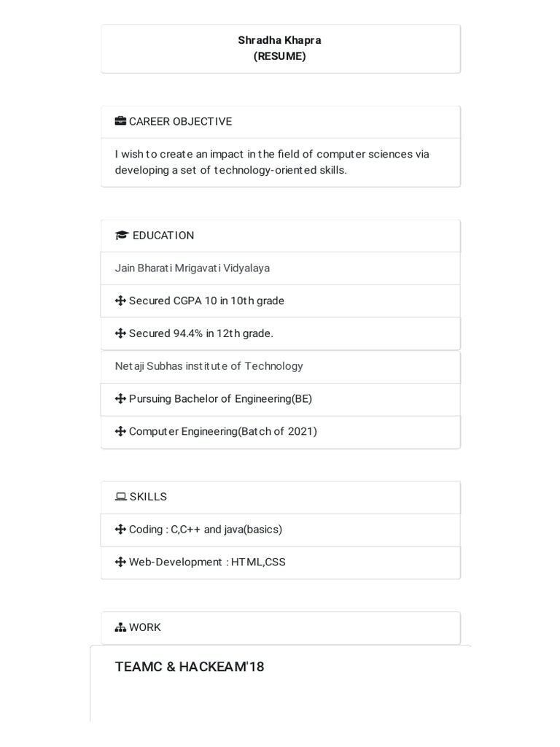
Task: Click the graduation cap icon beside Education
Action: 122,235
